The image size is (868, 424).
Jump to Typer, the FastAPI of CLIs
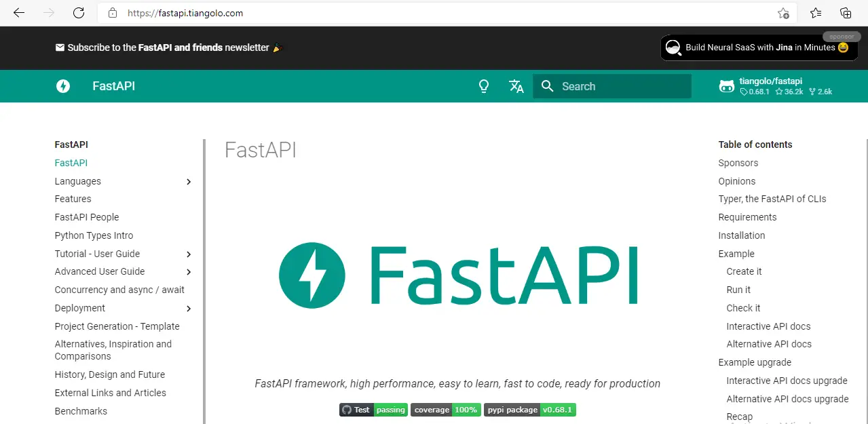point(772,199)
